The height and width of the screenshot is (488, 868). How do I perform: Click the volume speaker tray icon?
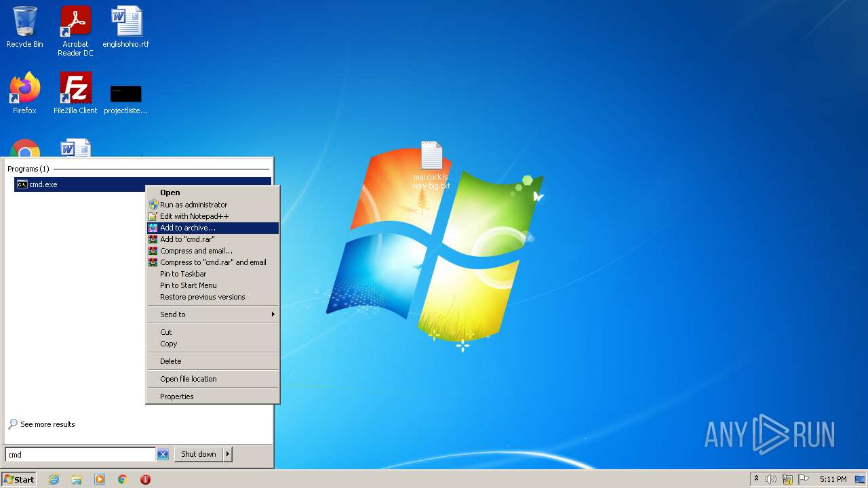click(x=771, y=479)
